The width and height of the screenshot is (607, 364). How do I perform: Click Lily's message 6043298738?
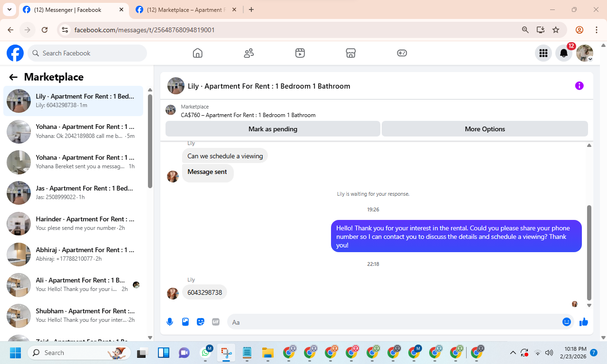point(205,292)
